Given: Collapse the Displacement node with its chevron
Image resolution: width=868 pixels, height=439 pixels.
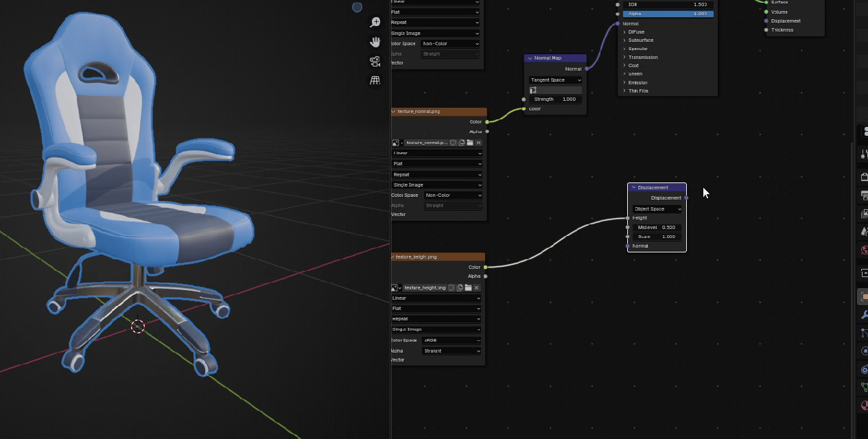Looking at the screenshot, I should [633, 187].
